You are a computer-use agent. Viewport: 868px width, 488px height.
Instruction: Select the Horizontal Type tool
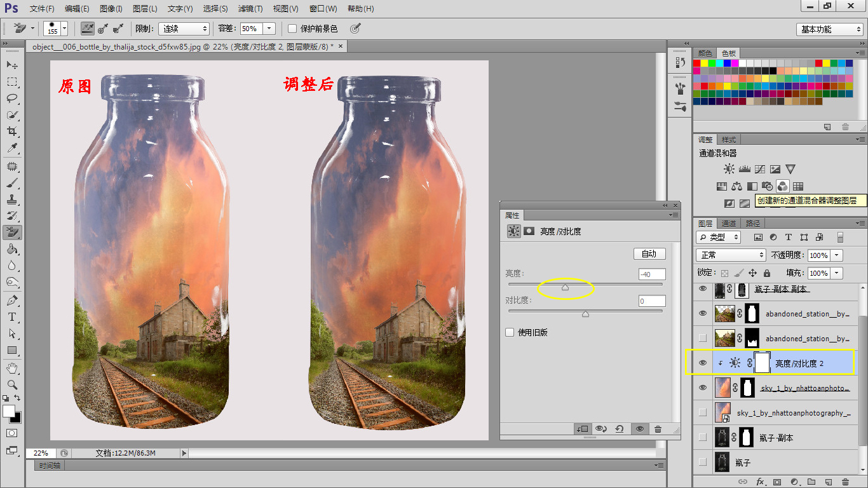click(12, 317)
